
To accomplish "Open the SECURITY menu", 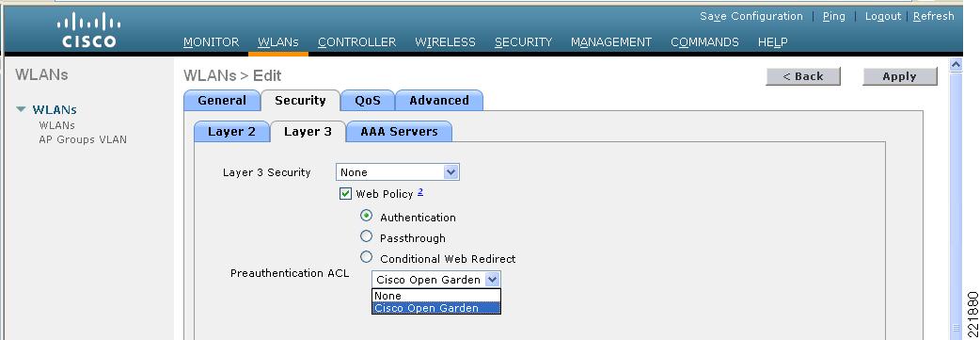I will pyautogui.click(x=523, y=42).
